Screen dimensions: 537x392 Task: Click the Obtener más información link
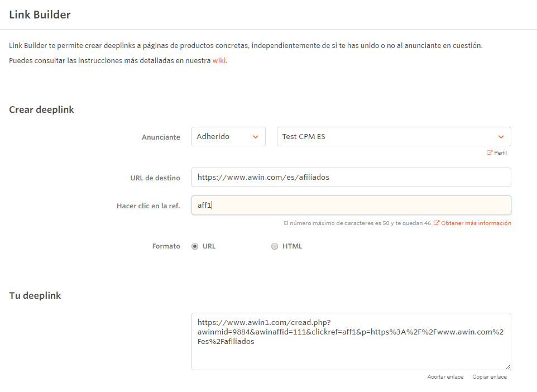(x=476, y=223)
